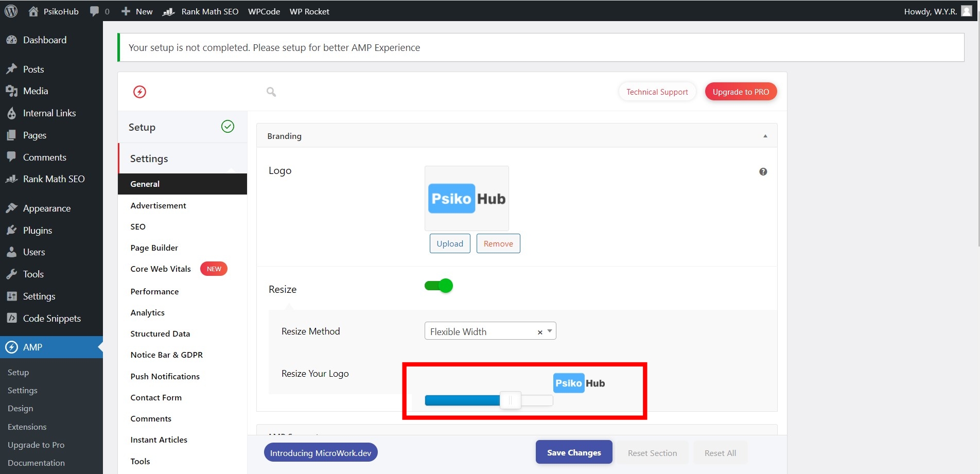Viewport: 980px width, 474px height.
Task: Click the AMP lightning bolt sidebar icon
Action: click(11, 347)
